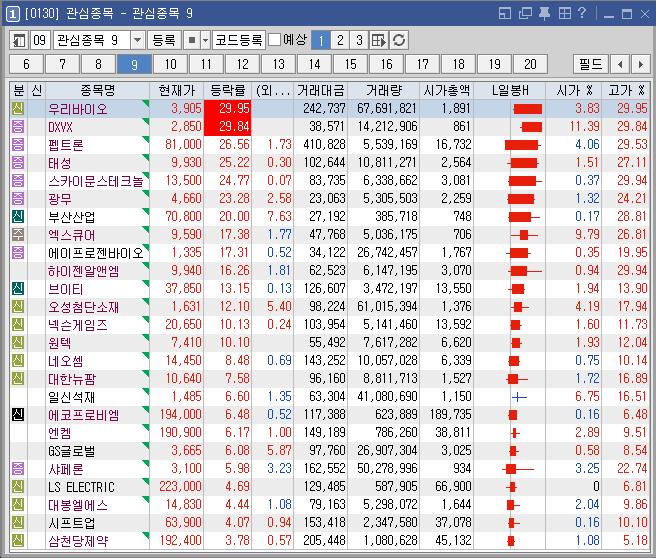Select the GS글로벌 stock name

(72, 451)
